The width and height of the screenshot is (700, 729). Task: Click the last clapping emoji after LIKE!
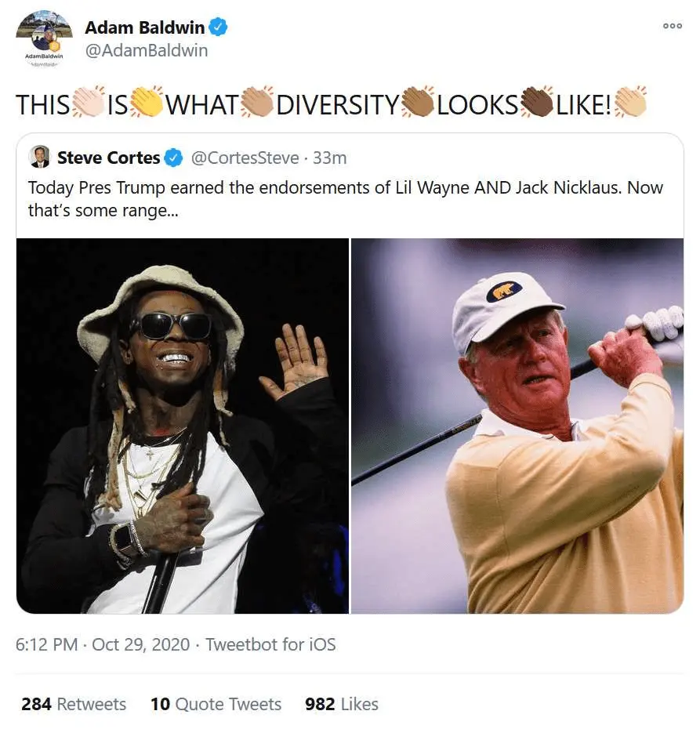[630, 103]
